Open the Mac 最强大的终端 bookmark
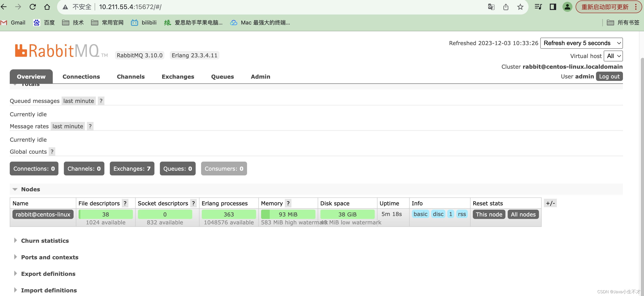 [260, 22]
